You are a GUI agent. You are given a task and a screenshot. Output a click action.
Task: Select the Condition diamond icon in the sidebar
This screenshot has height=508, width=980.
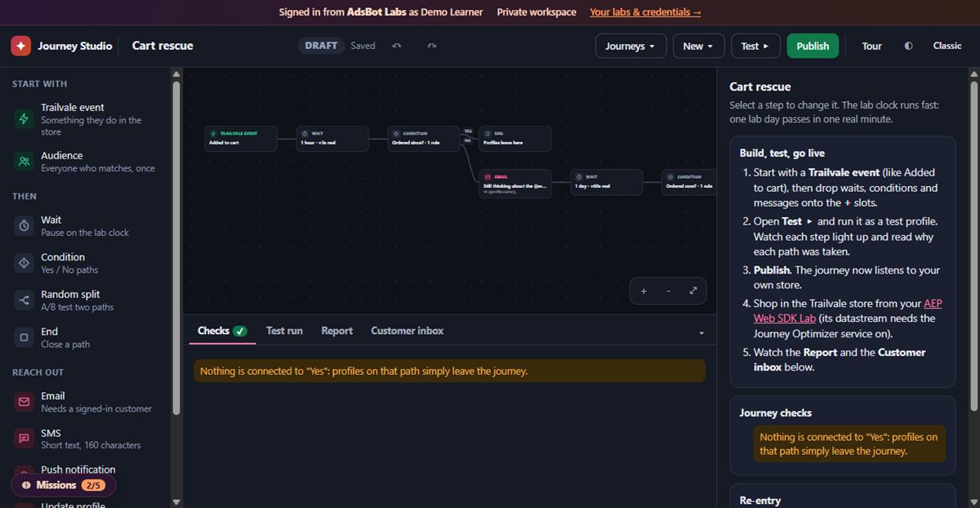[24, 263]
